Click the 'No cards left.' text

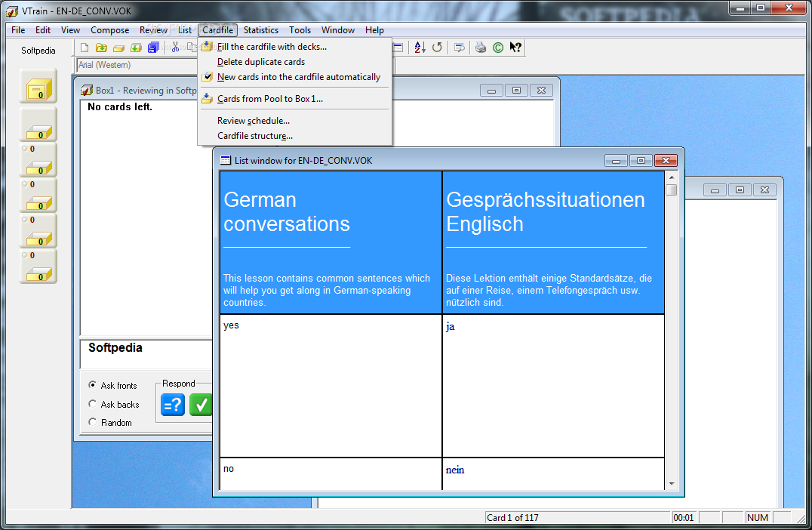click(120, 107)
